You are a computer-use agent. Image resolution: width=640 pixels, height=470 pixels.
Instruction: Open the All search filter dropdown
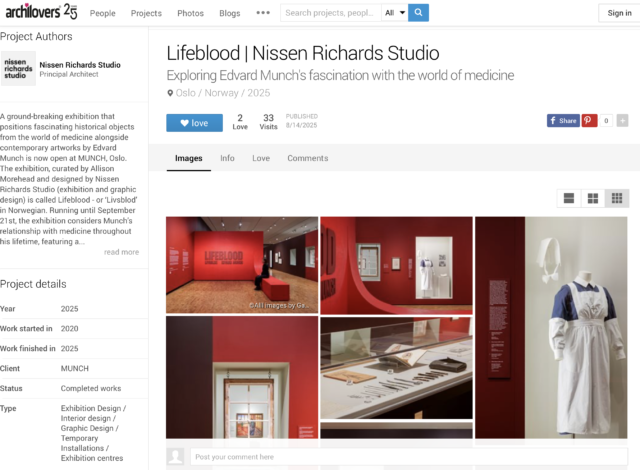point(395,13)
